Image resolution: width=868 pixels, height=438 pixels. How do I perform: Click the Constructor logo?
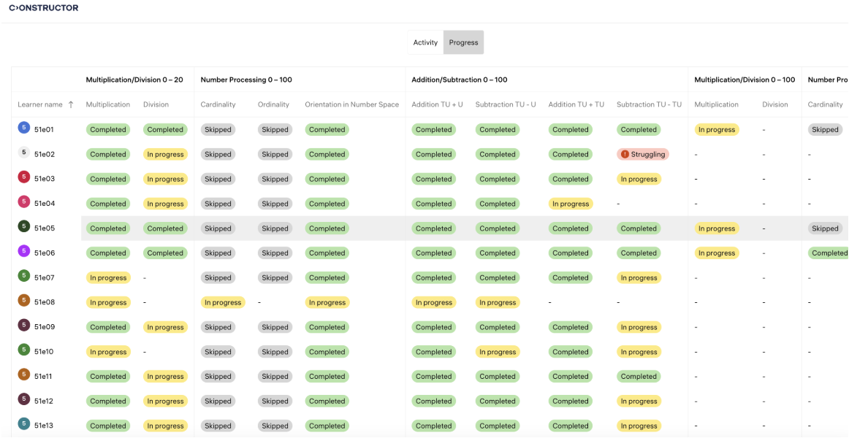click(43, 8)
